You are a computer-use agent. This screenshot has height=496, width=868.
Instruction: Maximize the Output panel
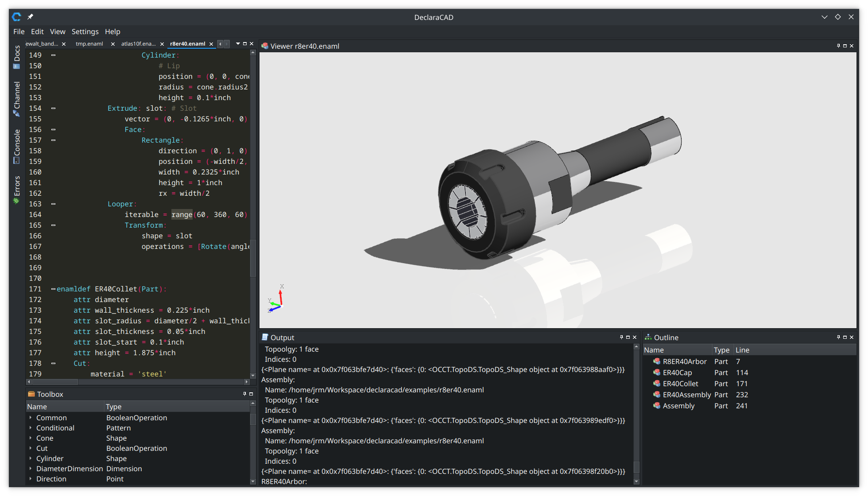pos(628,337)
